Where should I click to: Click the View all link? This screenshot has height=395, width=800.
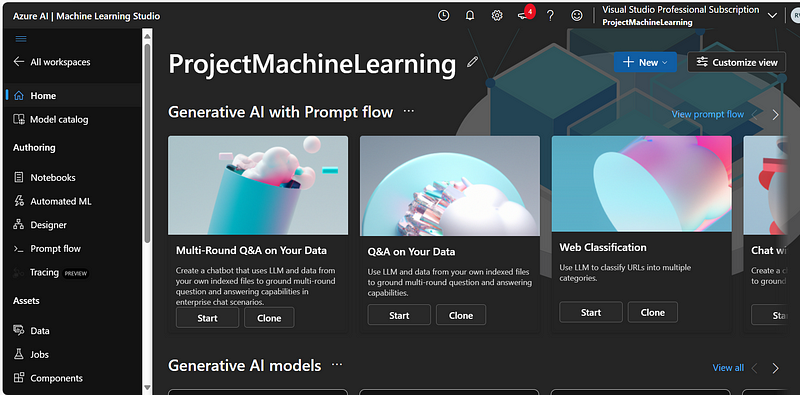tap(728, 367)
